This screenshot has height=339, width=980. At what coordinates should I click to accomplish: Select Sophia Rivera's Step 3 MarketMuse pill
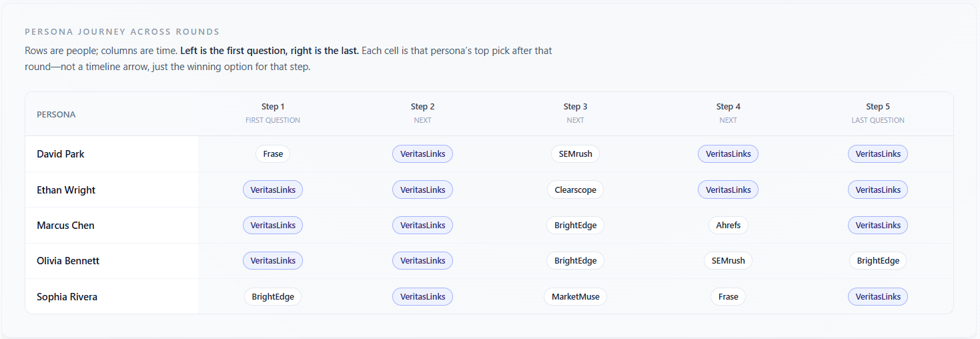575,297
